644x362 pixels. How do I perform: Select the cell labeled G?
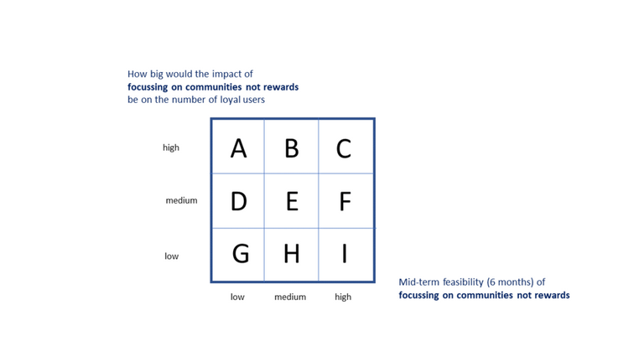point(238,255)
